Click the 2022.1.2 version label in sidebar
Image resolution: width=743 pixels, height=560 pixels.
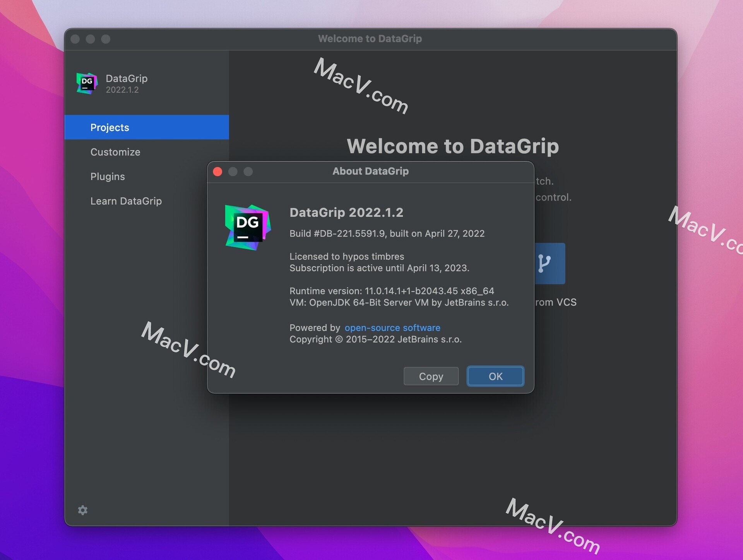click(122, 90)
